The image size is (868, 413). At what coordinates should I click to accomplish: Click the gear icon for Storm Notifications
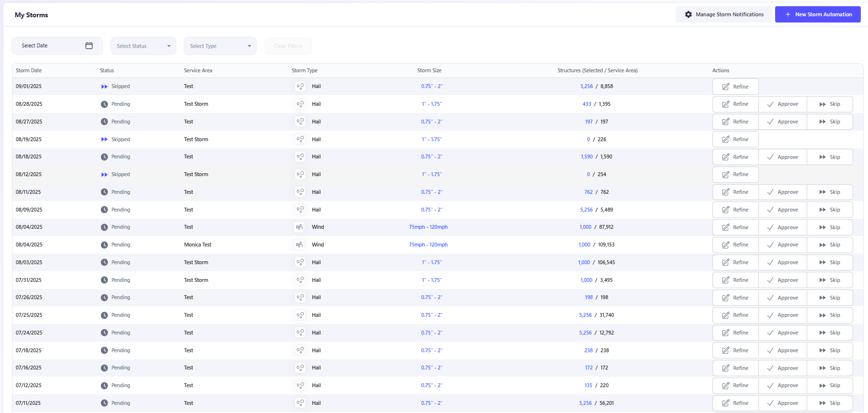688,14
